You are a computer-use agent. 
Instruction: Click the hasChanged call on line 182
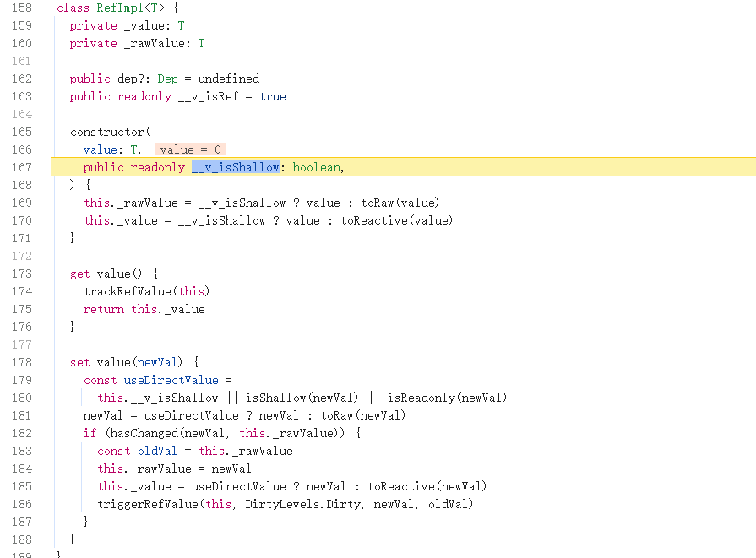coord(140,433)
